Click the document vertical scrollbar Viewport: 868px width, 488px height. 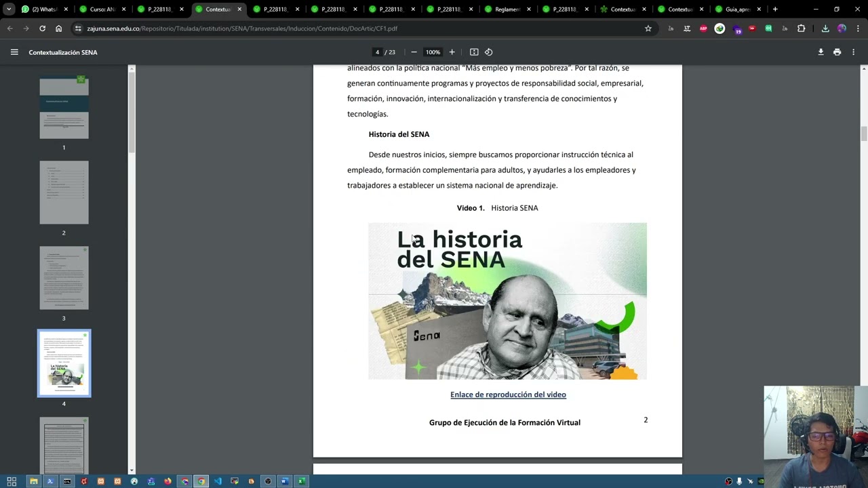pos(864,134)
